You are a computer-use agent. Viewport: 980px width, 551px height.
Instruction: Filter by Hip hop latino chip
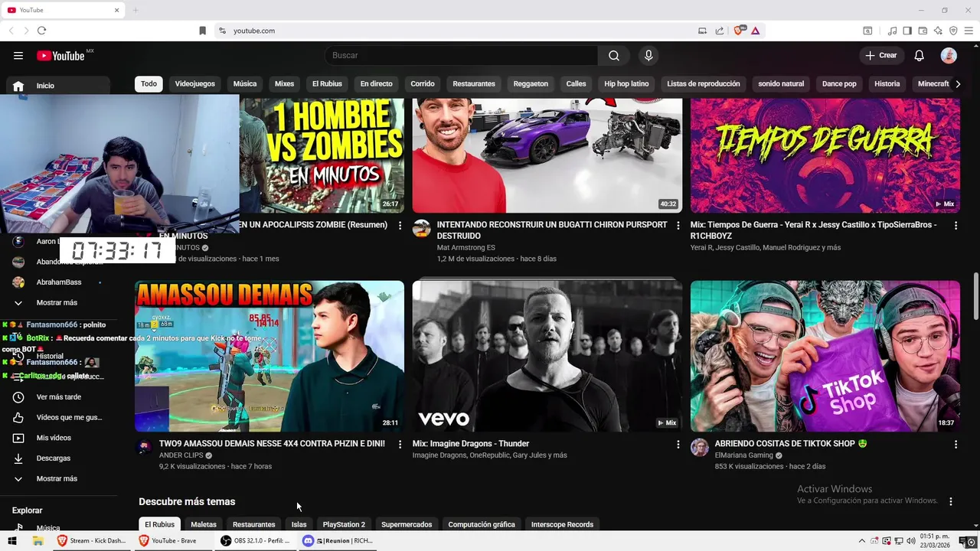pyautogui.click(x=626, y=83)
